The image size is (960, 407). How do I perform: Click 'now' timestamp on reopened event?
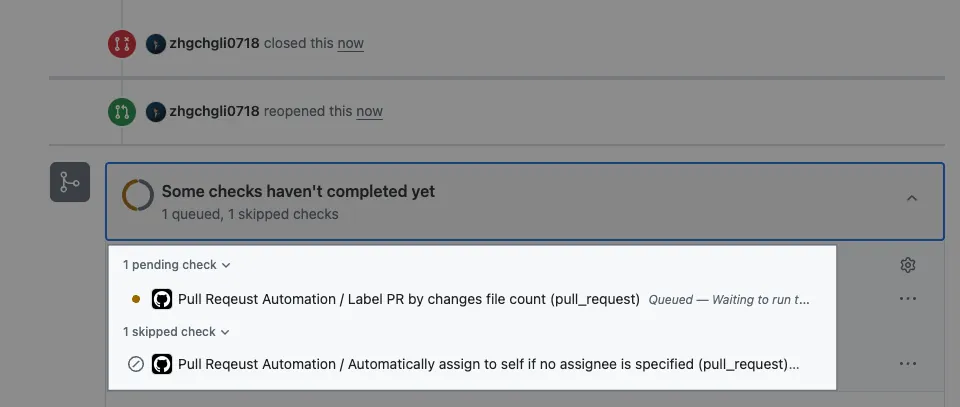point(369,111)
